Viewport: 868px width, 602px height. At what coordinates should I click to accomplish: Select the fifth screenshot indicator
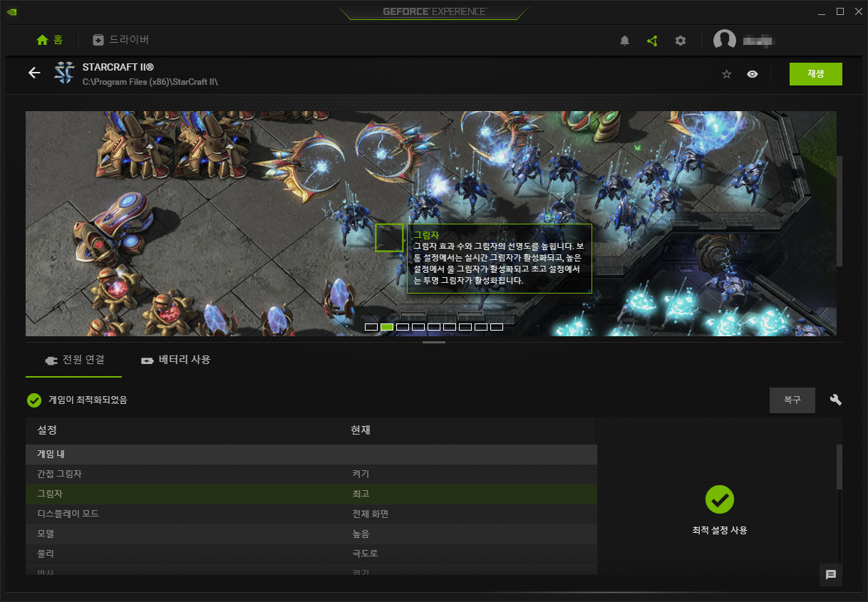[x=434, y=327]
